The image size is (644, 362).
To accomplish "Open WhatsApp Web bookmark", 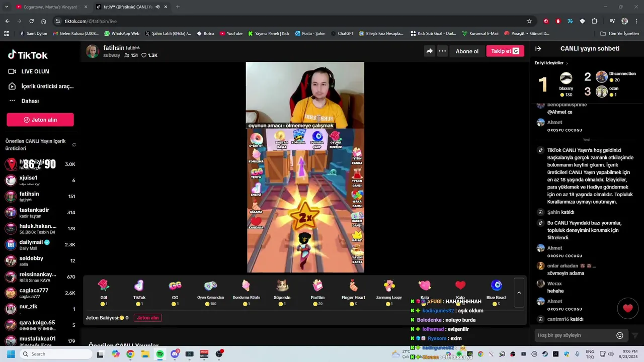I will pyautogui.click(x=122, y=34).
